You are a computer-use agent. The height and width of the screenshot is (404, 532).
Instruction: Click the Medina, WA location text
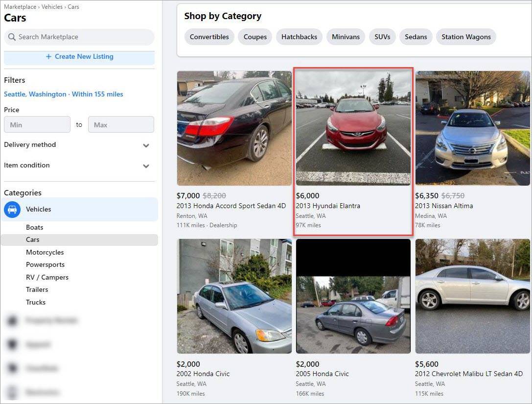(x=431, y=216)
